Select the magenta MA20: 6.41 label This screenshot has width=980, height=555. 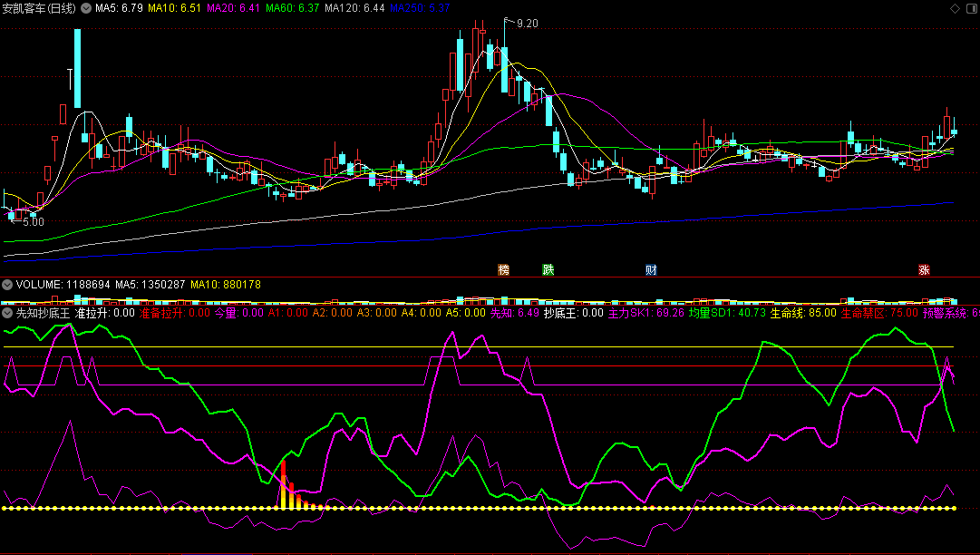tap(233, 8)
